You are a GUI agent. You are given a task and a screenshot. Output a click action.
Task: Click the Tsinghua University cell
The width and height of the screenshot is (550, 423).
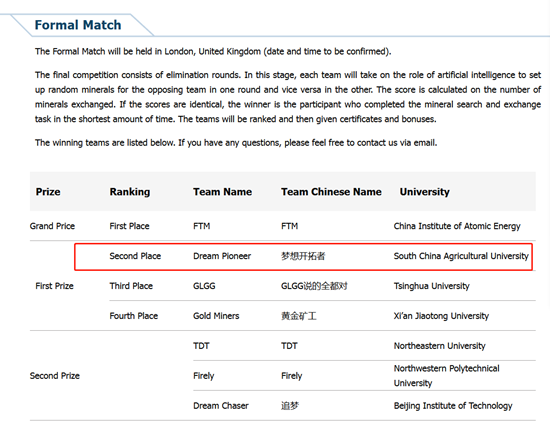(431, 286)
